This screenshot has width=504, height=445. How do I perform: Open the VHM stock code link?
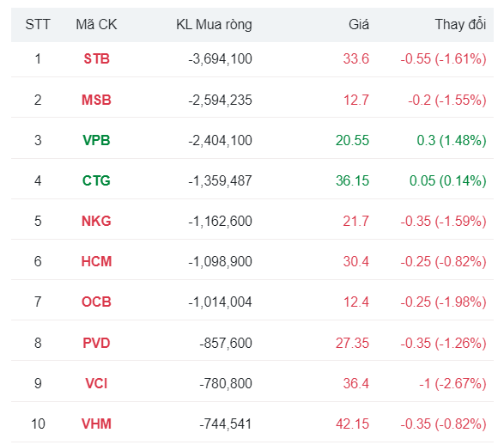(96, 424)
